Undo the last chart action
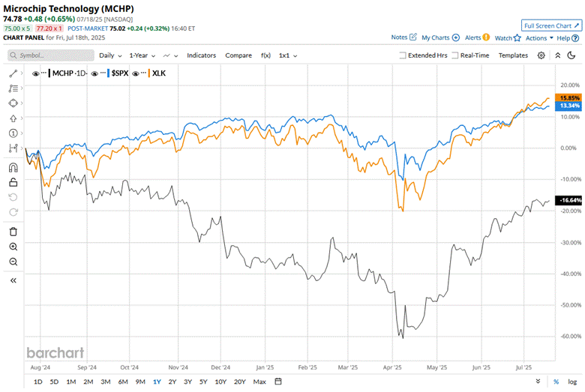The height and width of the screenshot is (392, 585). [x=13, y=197]
